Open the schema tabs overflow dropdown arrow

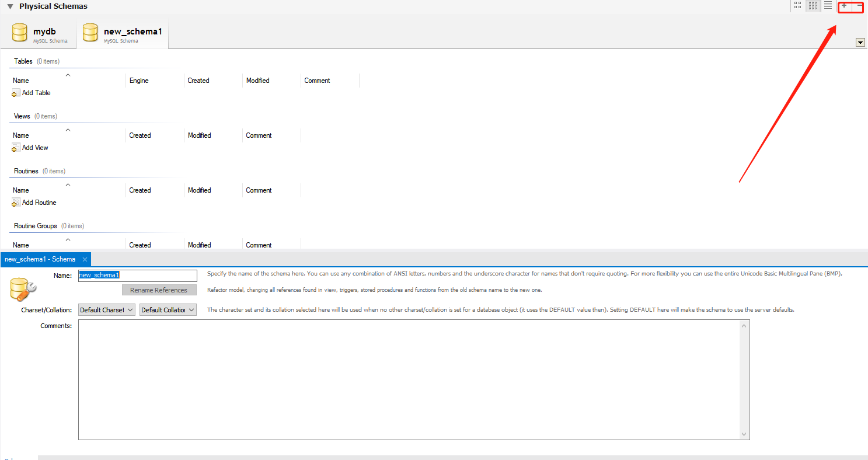coord(860,42)
